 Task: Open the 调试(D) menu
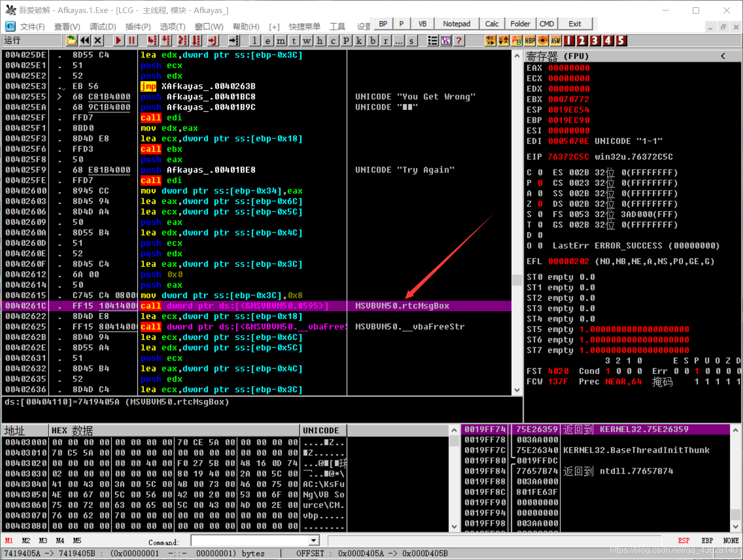(x=103, y=26)
